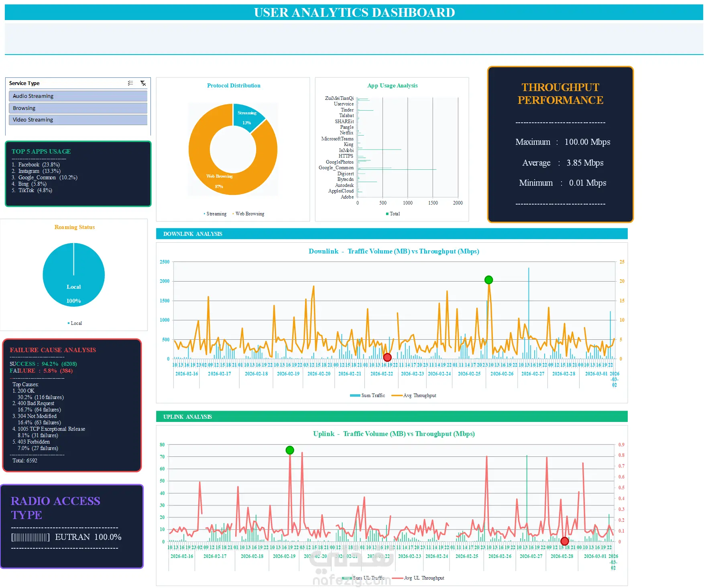704x588 pixels.
Task: Open the UPLINK ANALYSIS section header
Action: [x=392, y=417]
